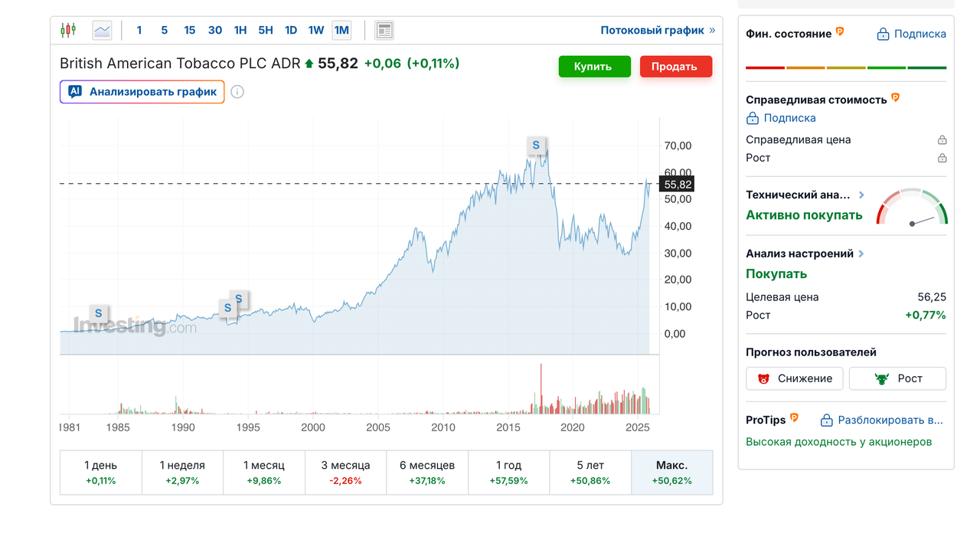
Task: Click the British American Tobacco PLC ADR title
Action: 180,64
